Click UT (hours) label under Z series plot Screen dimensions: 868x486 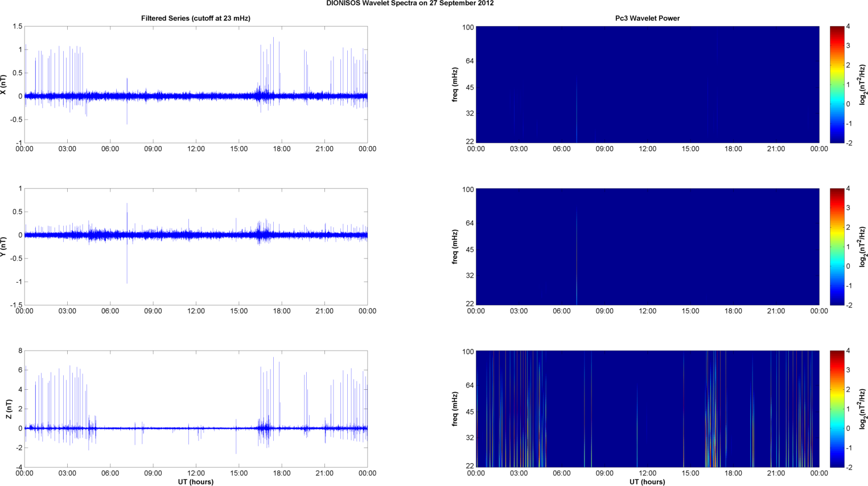(x=196, y=482)
